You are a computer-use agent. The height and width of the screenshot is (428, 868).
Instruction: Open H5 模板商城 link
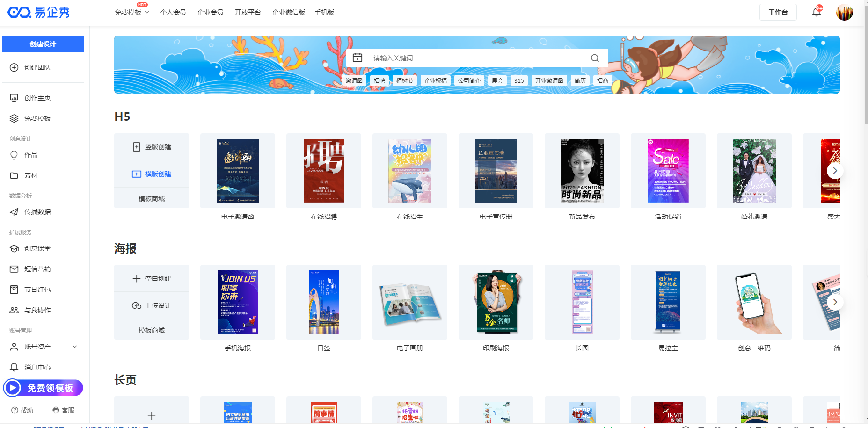(x=152, y=199)
